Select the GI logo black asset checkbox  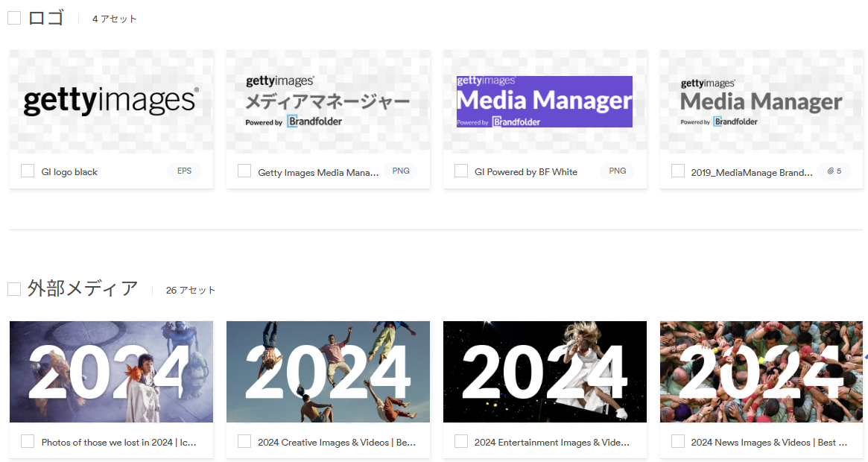[28, 171]
